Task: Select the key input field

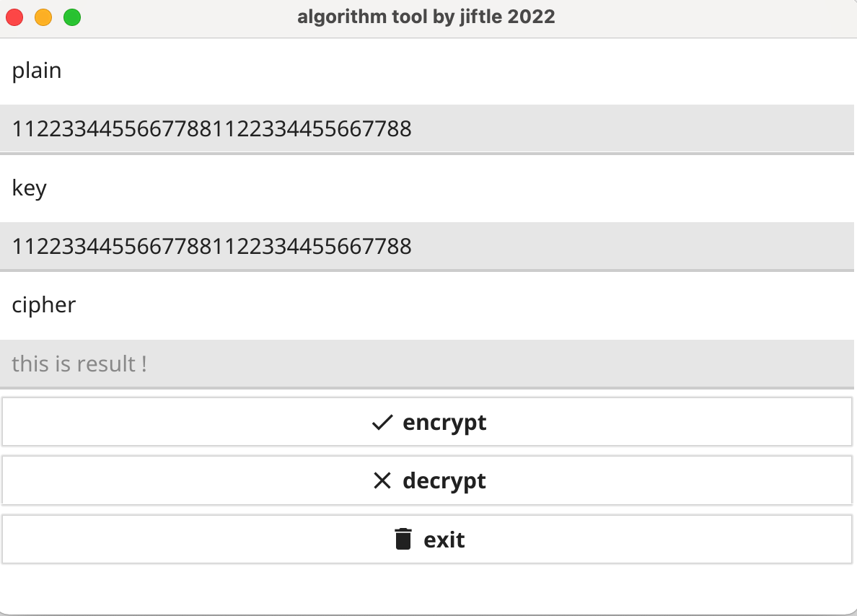Action: (428, 246)
